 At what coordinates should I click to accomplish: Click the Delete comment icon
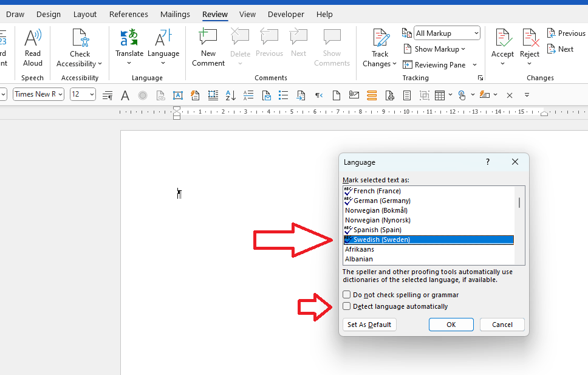point(240,38)
